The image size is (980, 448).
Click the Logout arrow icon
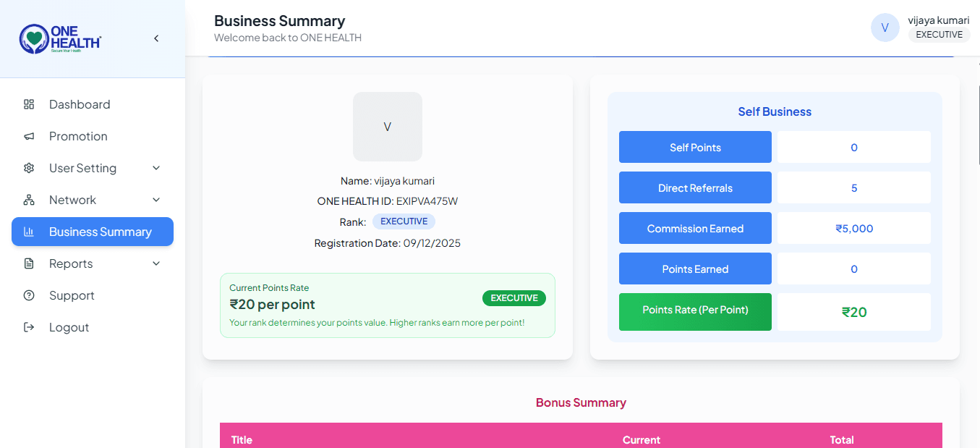(29, 327)
